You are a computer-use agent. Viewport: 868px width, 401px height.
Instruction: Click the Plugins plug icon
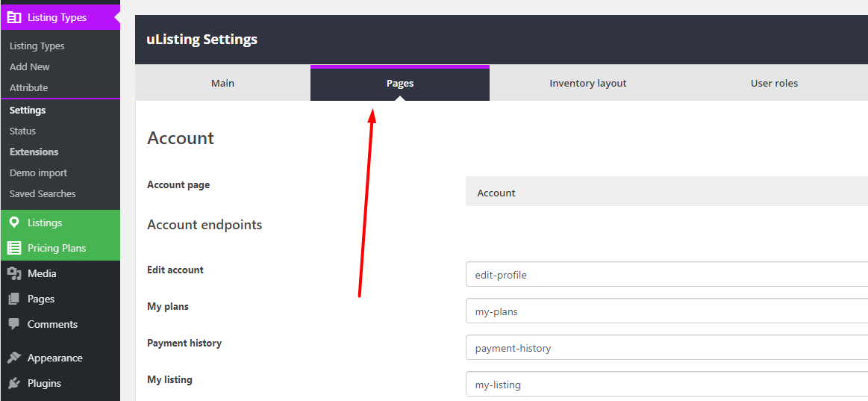point(14,383)
